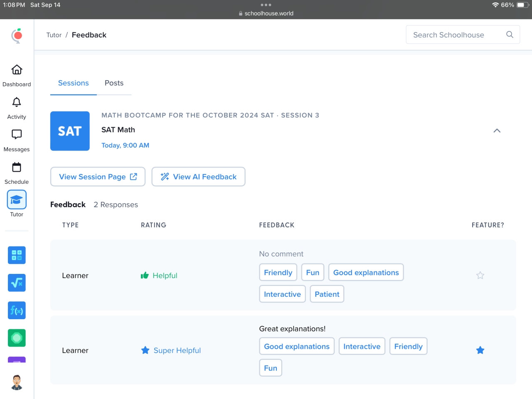Image resolution: width=532 pixels, height=399 pixels.
Task: Click Interactive tag in the Helpful row
Action: [x=283, y=294]
